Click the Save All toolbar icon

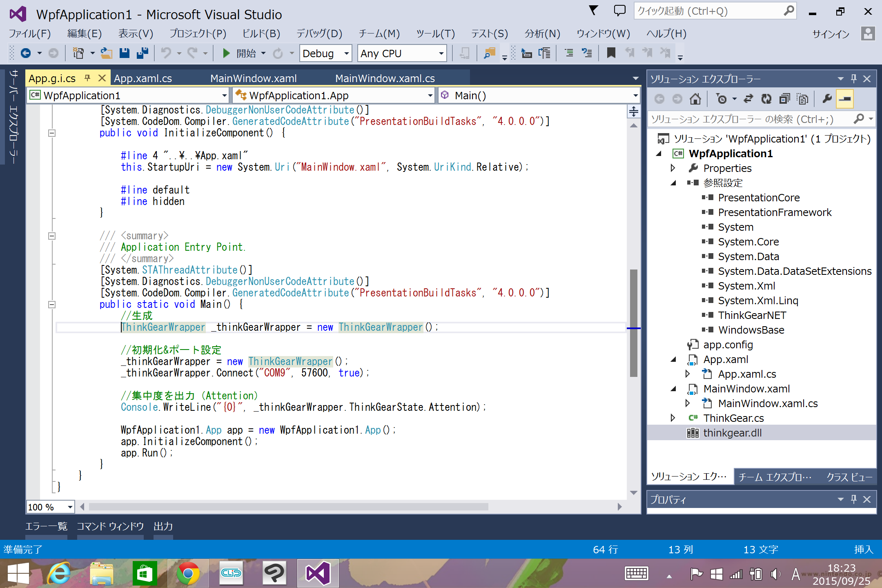click(143, 53)
